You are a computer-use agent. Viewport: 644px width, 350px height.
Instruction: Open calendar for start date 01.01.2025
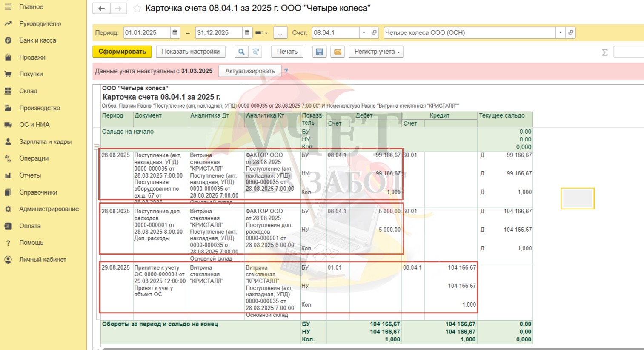click(175, 33)
